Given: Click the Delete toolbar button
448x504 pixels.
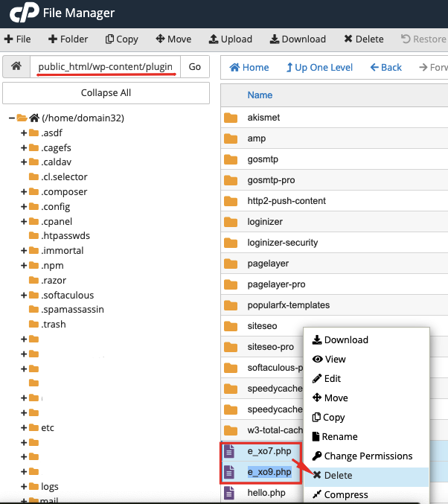Looking at the screenshot, I should pos(364,39).
